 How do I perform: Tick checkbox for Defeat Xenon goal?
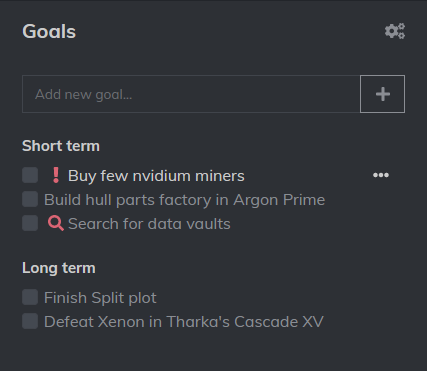tap(30, 321)
